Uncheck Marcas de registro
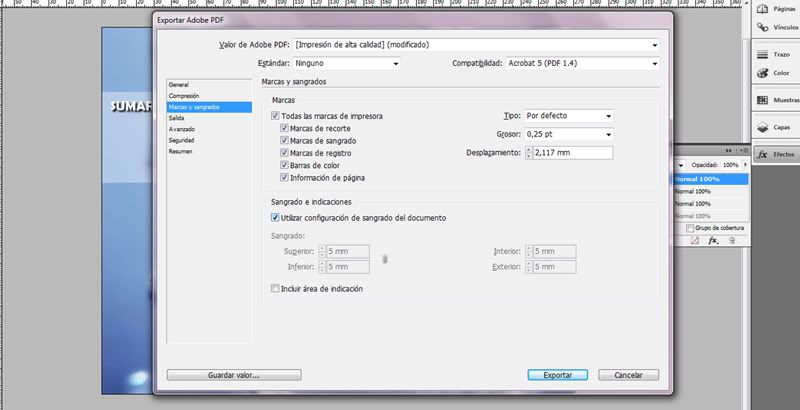 click(285, 153)
